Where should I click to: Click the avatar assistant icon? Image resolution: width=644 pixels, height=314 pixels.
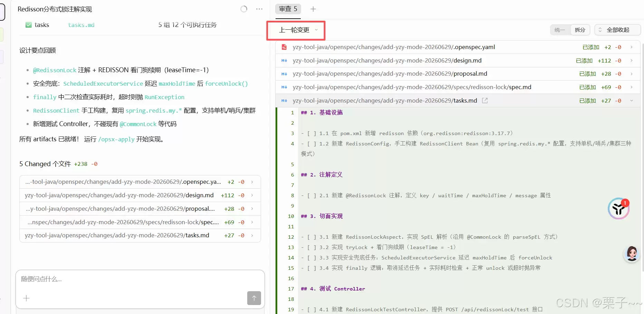tap(632, 254)
